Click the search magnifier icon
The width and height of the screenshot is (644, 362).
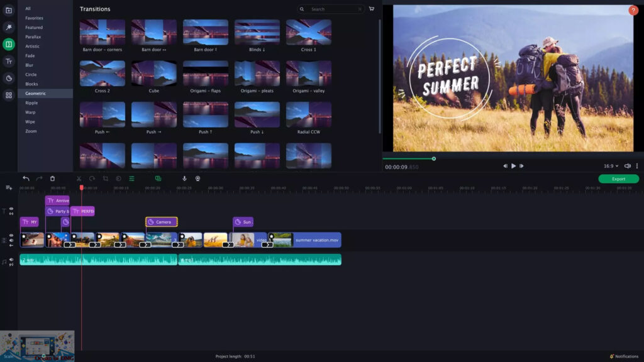pyautogui.click(x=302, y=9)
